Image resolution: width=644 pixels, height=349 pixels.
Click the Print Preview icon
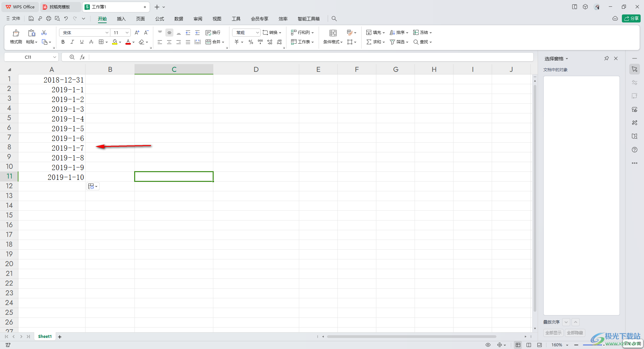[57, 18]
